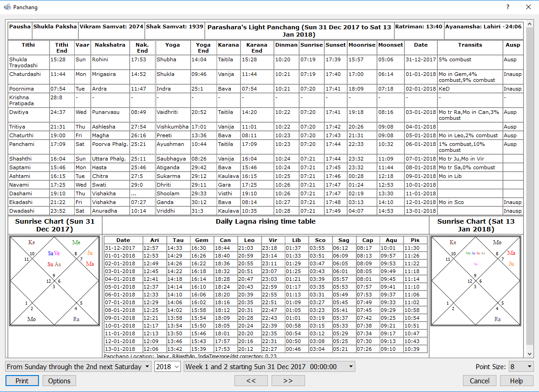539x392 pixels.
Task: Click the Mo in Sco transit cell
Action: click(x=470, y=202)
